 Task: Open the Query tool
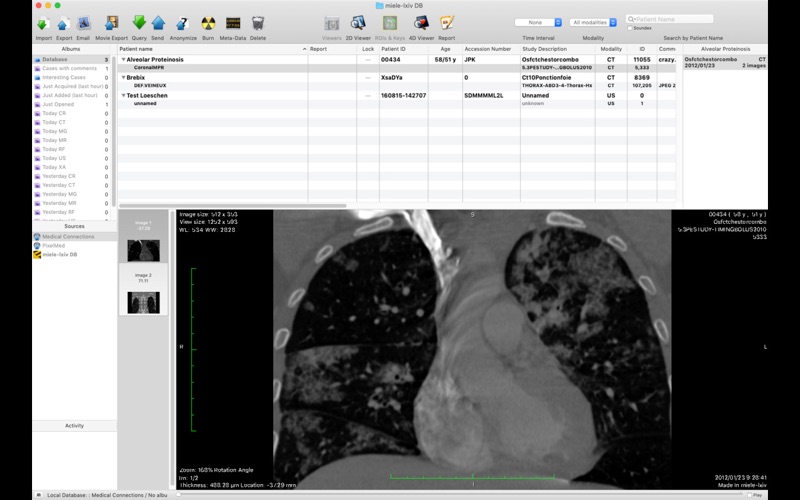pos(139,23)
